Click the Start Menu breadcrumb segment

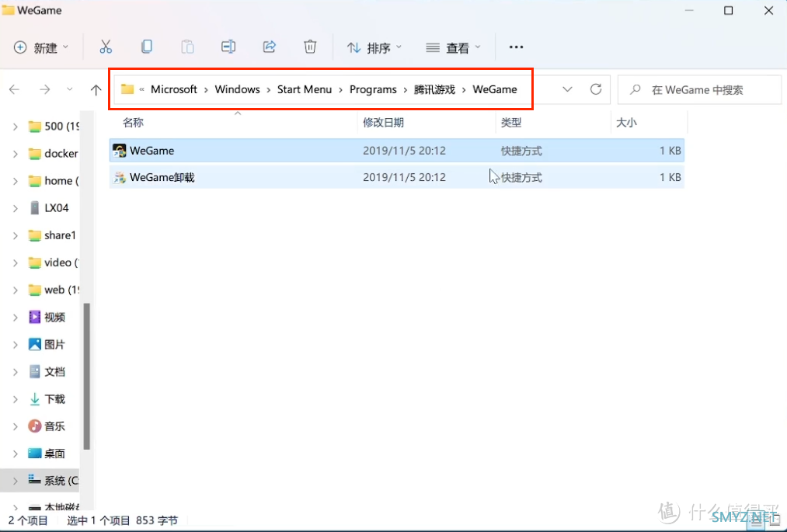305,89
